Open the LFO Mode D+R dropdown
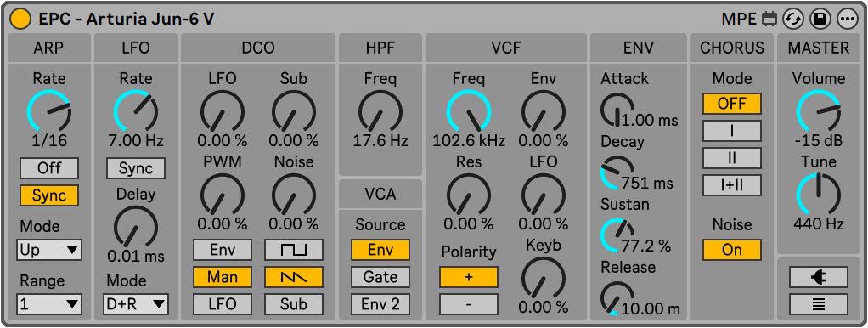 136,304
